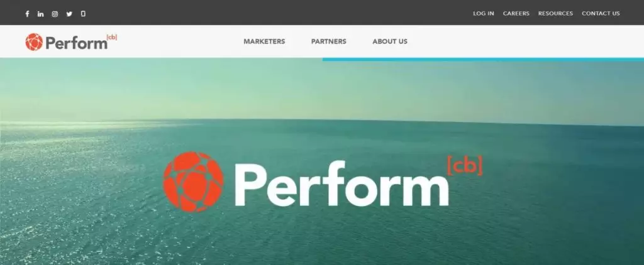Go to the LOG IN page
The height and width of the screenshot is (265, 644).
(484, 14)
